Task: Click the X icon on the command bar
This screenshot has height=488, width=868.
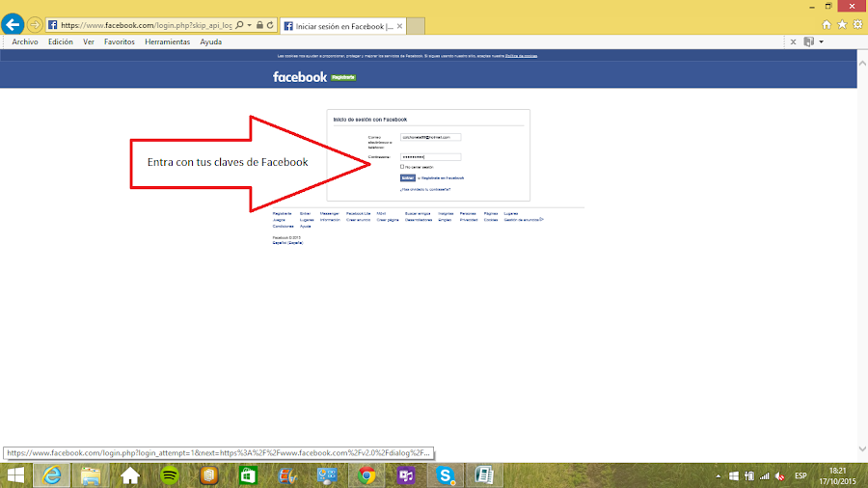Action: (x=794, y=42)
